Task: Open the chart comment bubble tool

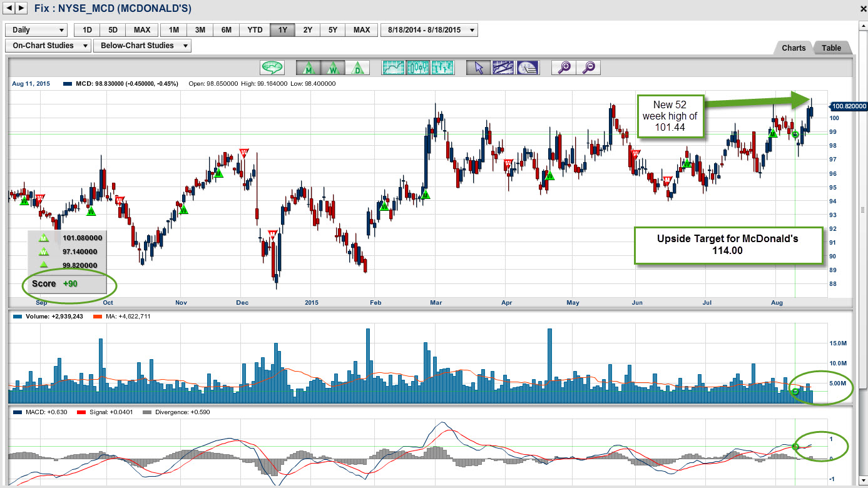Action: click(272, 68)
